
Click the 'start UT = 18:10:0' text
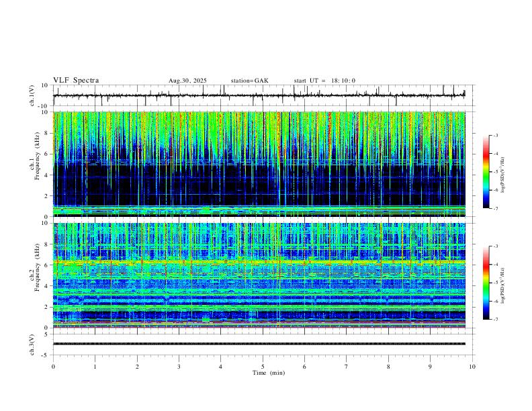click(324, 81)
